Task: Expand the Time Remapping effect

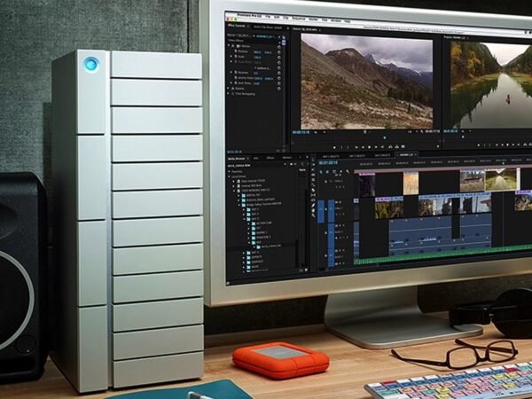Action: [x=228, y=94]
